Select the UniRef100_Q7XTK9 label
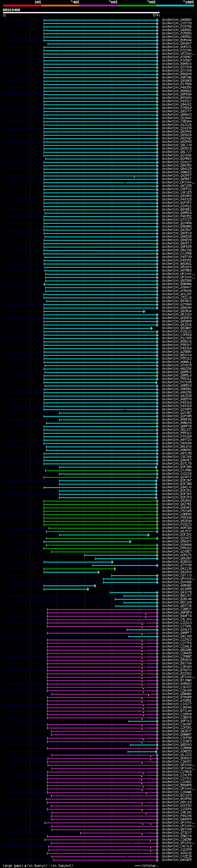 [x=176, y=67]
